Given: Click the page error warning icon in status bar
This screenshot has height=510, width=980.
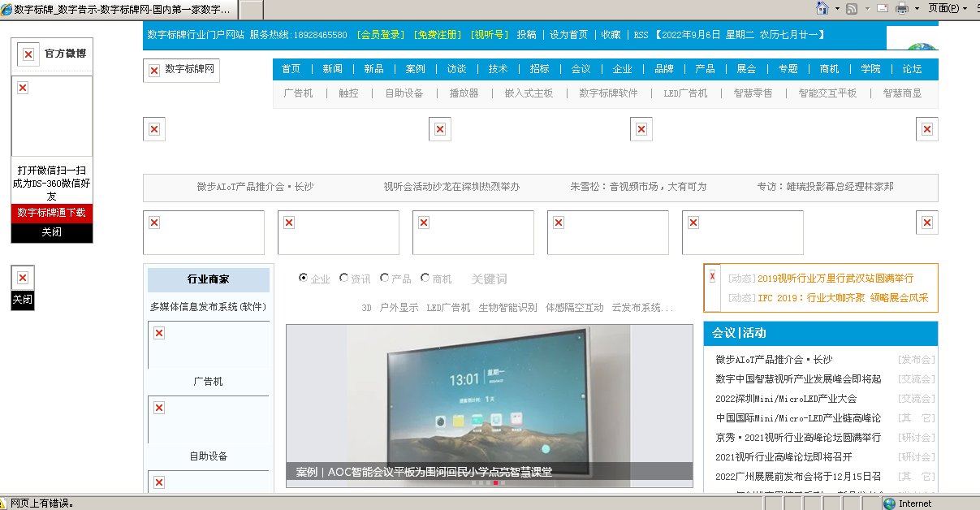Looking at the screenshot, I should (x=5, y=504).
